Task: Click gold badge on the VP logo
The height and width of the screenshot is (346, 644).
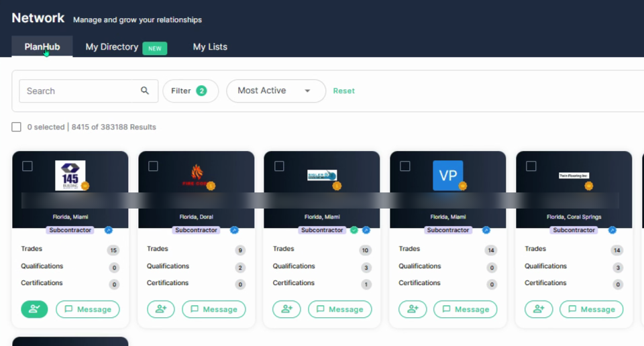Action: click(x=463, y=186)
